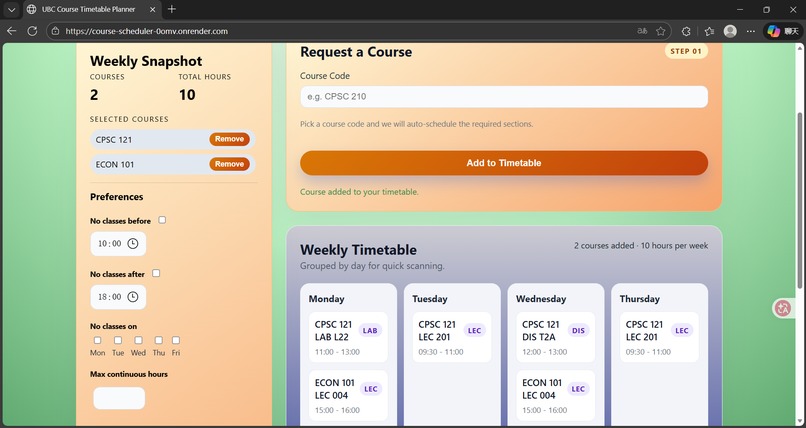
Task: Click the Max continuous hours input
Action: 119,398
